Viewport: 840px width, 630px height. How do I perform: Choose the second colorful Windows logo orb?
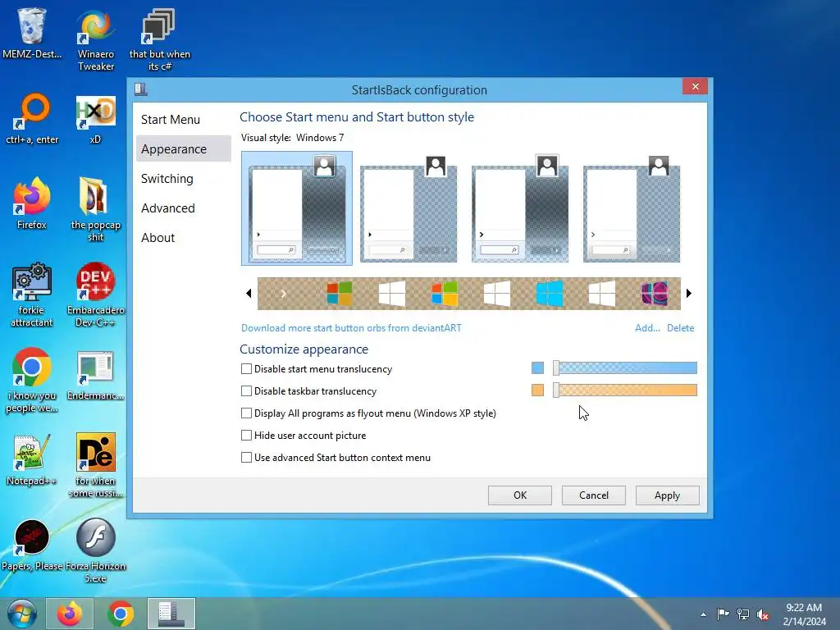pyautogui.click(x=445, y=294)
